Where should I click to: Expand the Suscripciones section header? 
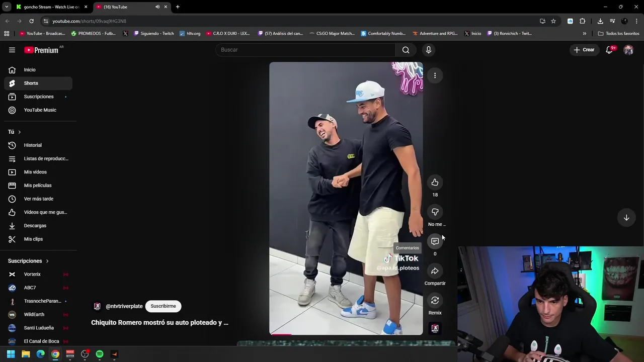tap(28, 261)
